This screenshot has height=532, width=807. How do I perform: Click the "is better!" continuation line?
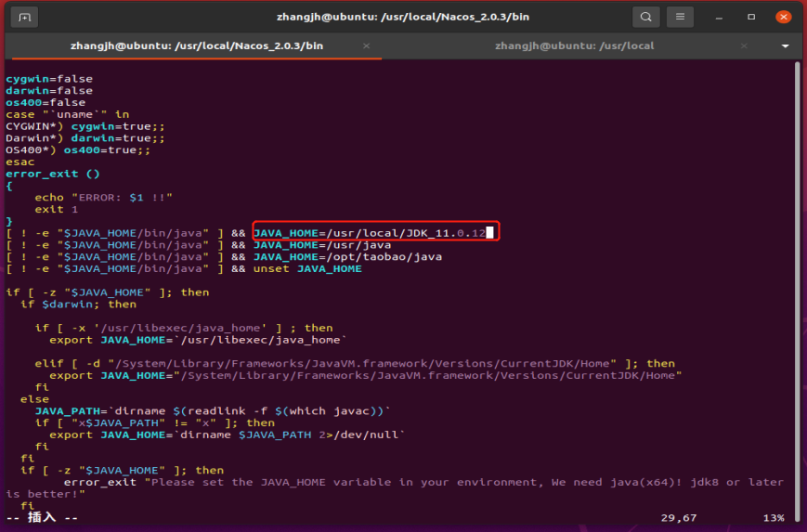(x=46, y=494)
